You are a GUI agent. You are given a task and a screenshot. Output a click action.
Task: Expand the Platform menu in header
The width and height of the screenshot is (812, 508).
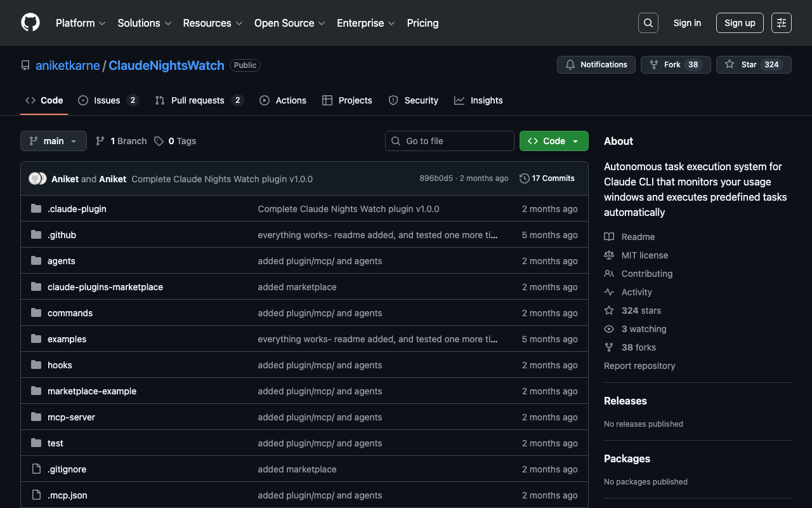(81, 23)
